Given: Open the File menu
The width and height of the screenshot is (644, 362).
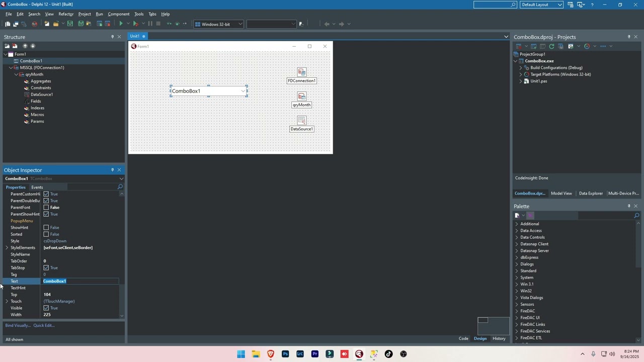Looking at the screenshot, I should coord(9,14).
